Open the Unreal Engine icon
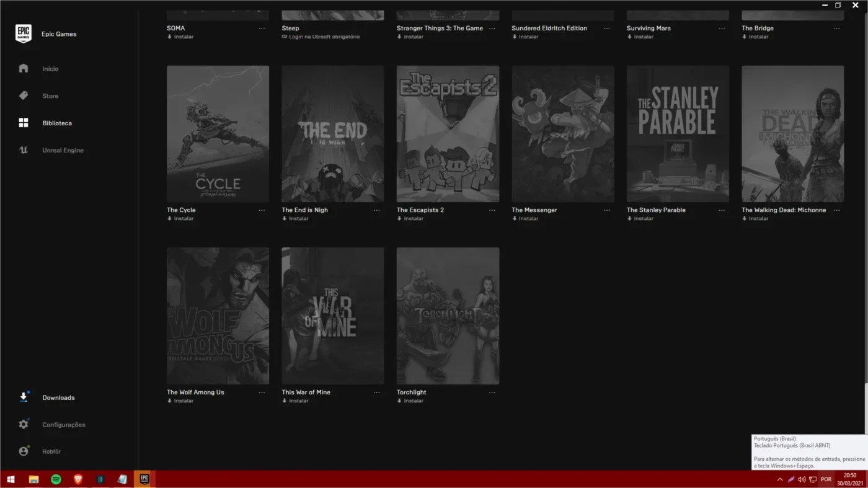This screenshot has height=488, width=868. click(x=24, y=150)
